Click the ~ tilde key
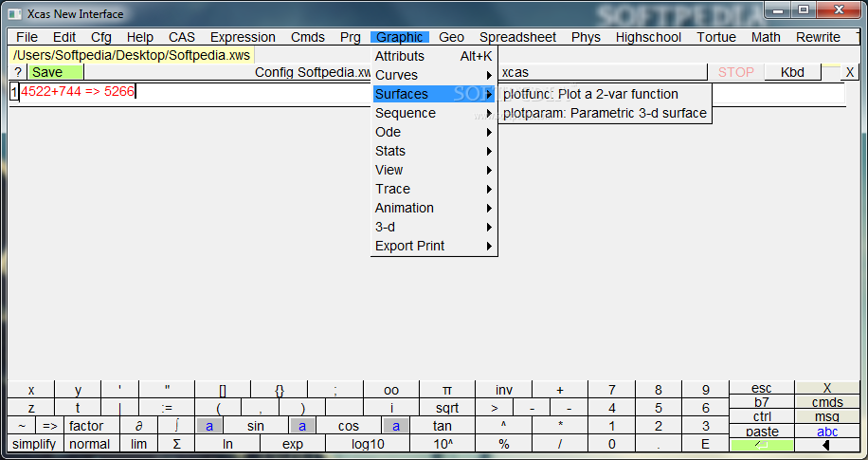Screen dimensions: 868x460 tap(22, 426)
